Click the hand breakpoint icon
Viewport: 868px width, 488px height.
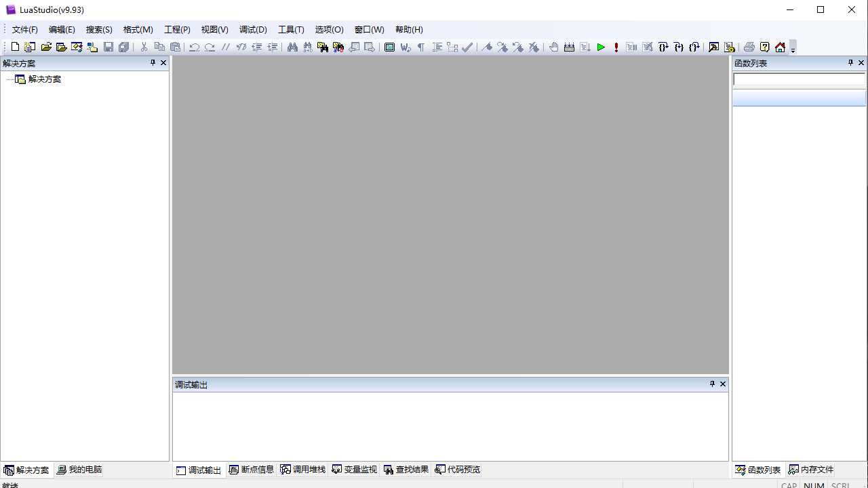[x=554, y=47]
